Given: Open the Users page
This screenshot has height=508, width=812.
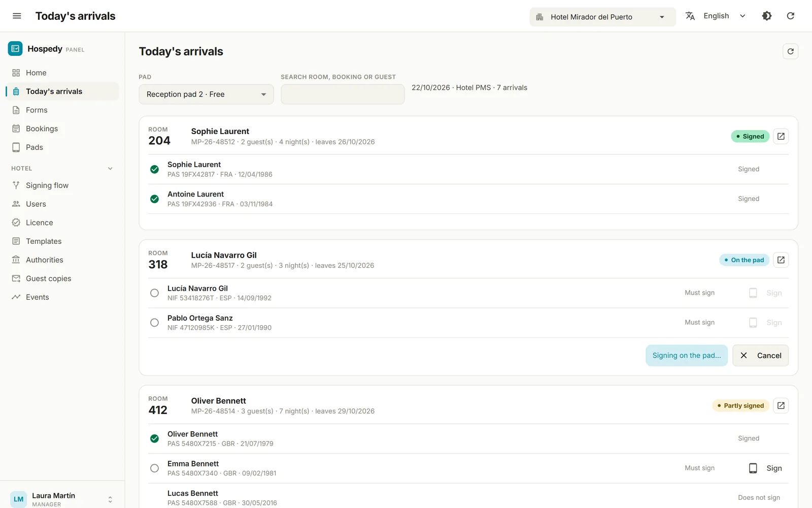Looking at the screenshot, I should 62,204.
